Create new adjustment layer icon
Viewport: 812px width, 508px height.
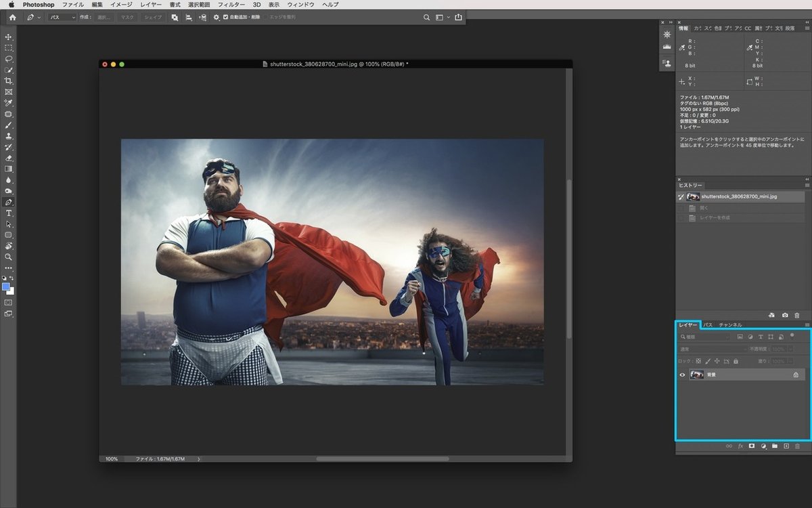[763, 446]
